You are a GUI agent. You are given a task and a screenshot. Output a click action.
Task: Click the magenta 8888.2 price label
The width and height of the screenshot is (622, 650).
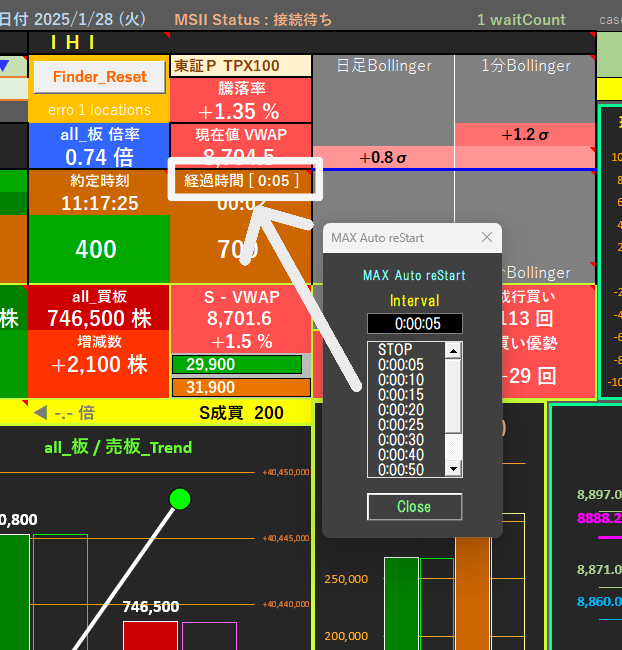click(599, 518)
